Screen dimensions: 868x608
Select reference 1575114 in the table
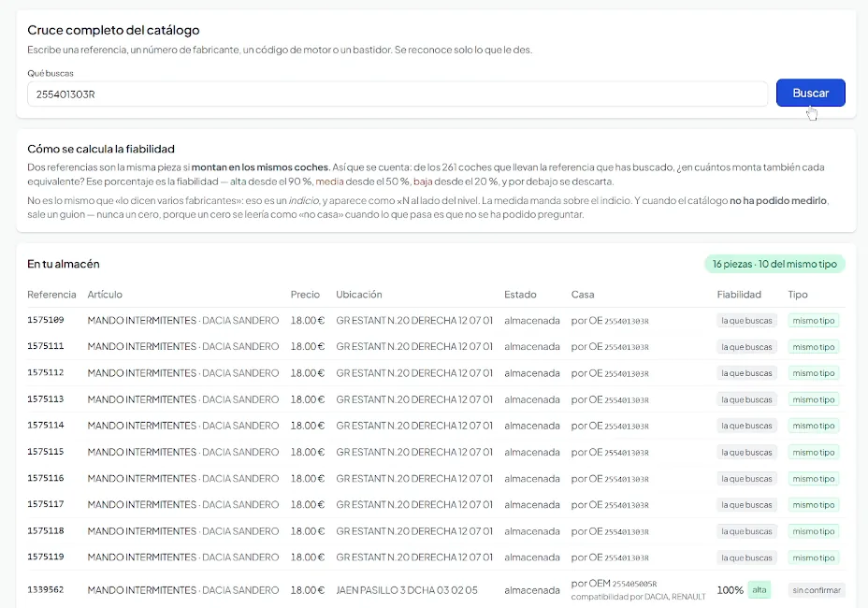46,426
